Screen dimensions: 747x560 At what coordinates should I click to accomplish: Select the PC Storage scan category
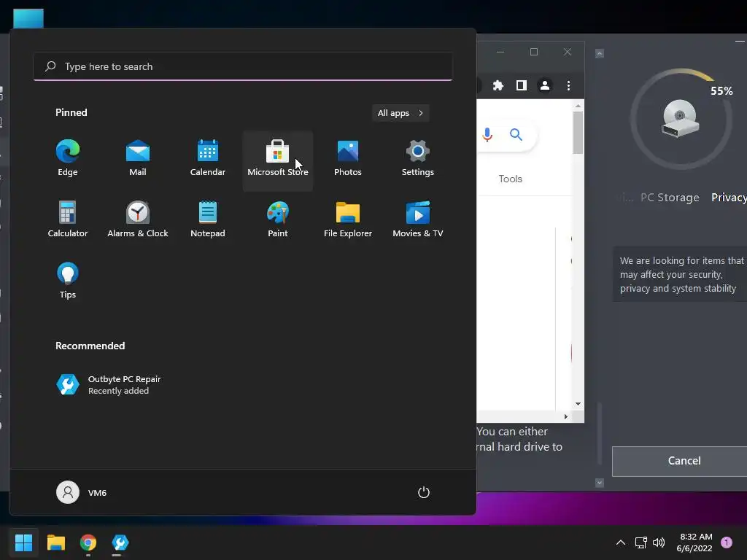pyautogui.click(x=670, y=198)
